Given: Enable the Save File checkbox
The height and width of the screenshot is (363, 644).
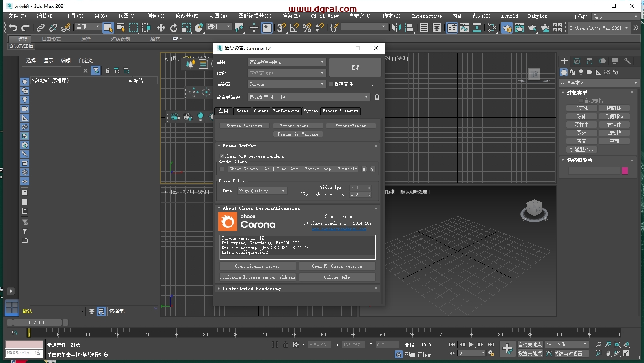Looking at the screenshot, I should (x=331, y=84).
